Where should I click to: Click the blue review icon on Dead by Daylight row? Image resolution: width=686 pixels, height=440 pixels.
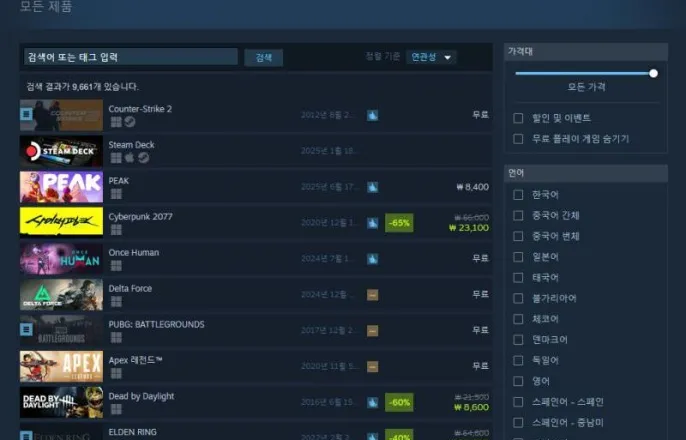point(372,402)
